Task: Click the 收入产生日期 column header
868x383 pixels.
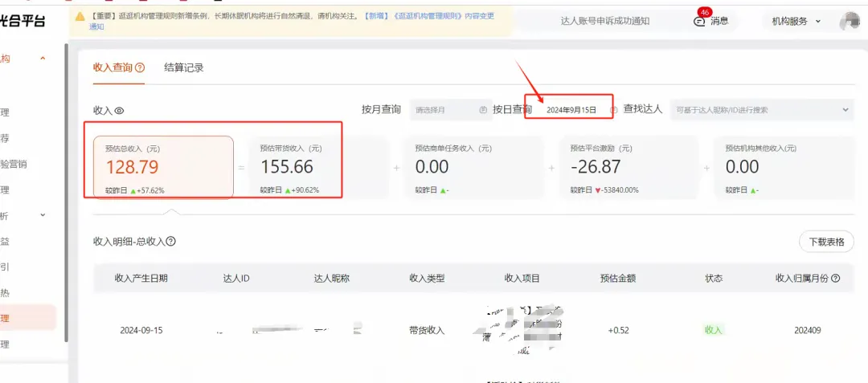Action: (141, 279)
